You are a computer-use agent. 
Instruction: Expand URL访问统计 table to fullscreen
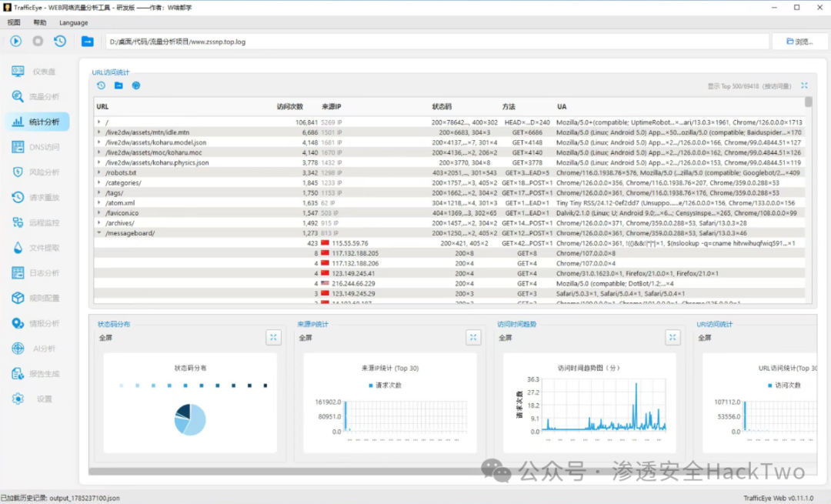pyautogui.click(x=804, y=85)
